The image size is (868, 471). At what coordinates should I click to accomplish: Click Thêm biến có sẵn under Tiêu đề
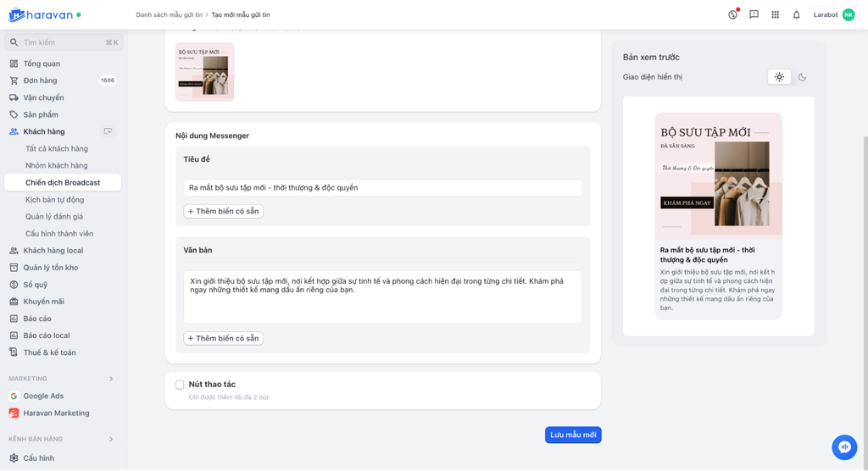(x=224, y=211)
